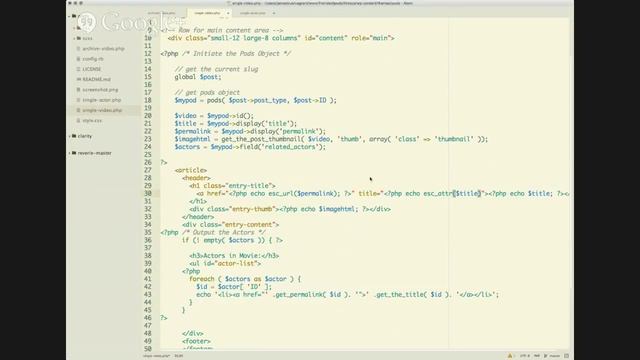Click on 'foreach' keyword on line 41

point(202,279)
